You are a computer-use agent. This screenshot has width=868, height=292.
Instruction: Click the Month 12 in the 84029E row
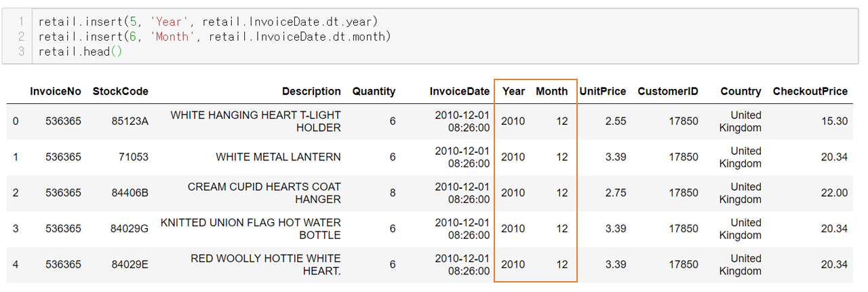pyautogui.click(x=562, y=265)
